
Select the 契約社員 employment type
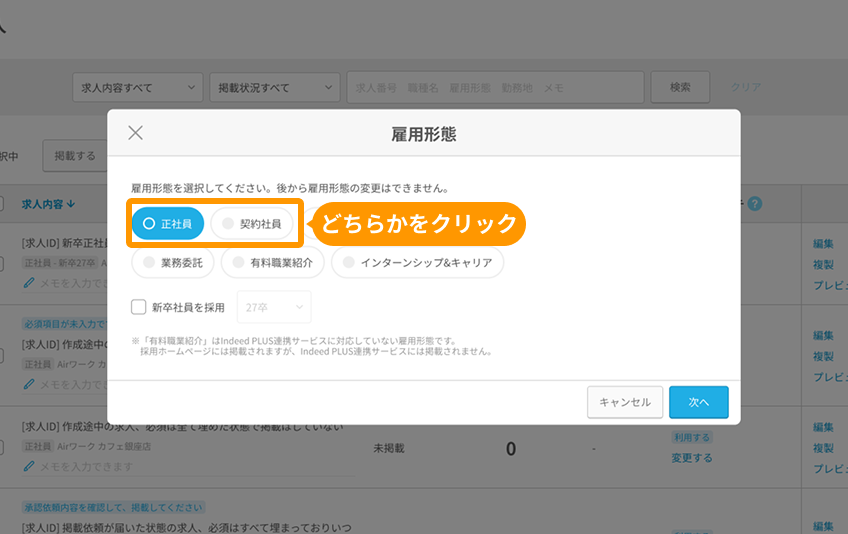click(x=251, y=223)
